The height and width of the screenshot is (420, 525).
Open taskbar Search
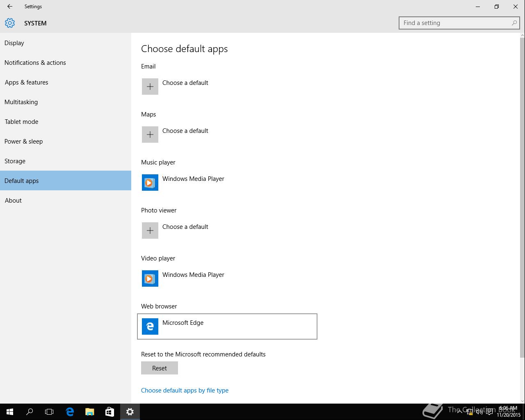point(30,412)
